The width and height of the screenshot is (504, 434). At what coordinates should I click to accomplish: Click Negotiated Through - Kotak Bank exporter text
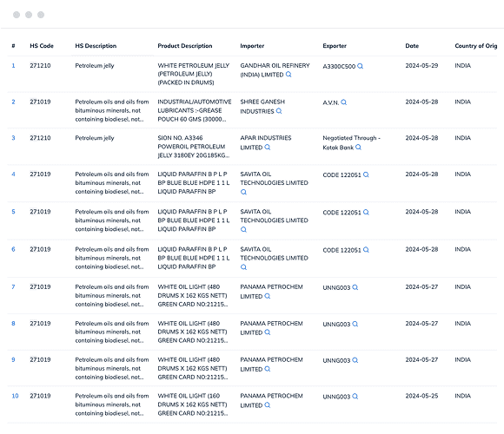(351, 142)
